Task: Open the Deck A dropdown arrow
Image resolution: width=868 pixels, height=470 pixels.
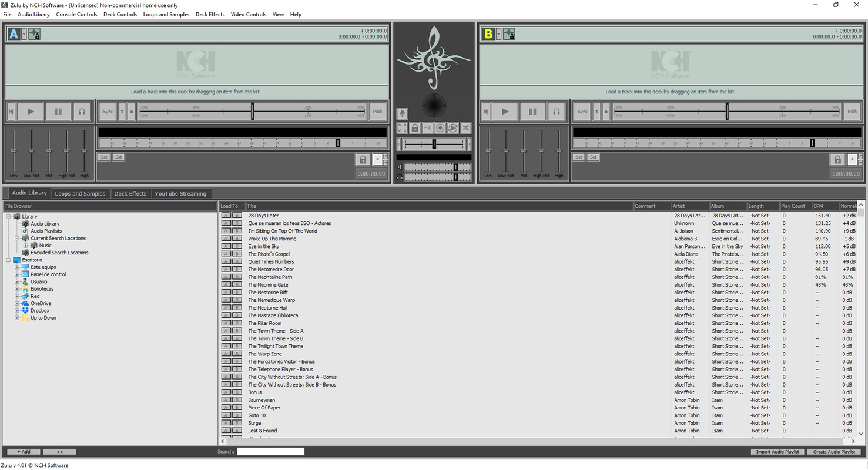Action: coord(24,34)
